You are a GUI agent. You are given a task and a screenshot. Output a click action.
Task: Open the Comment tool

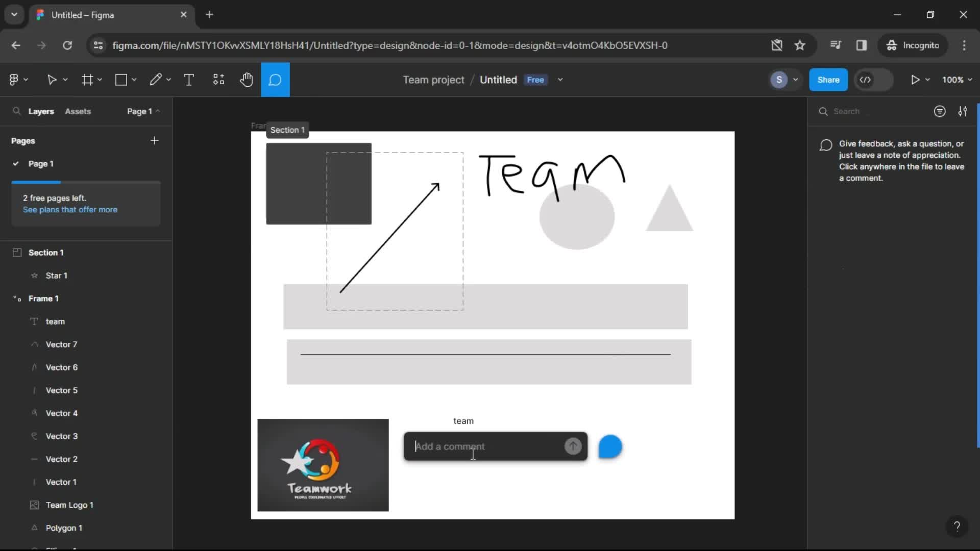[x=275, y=80]
